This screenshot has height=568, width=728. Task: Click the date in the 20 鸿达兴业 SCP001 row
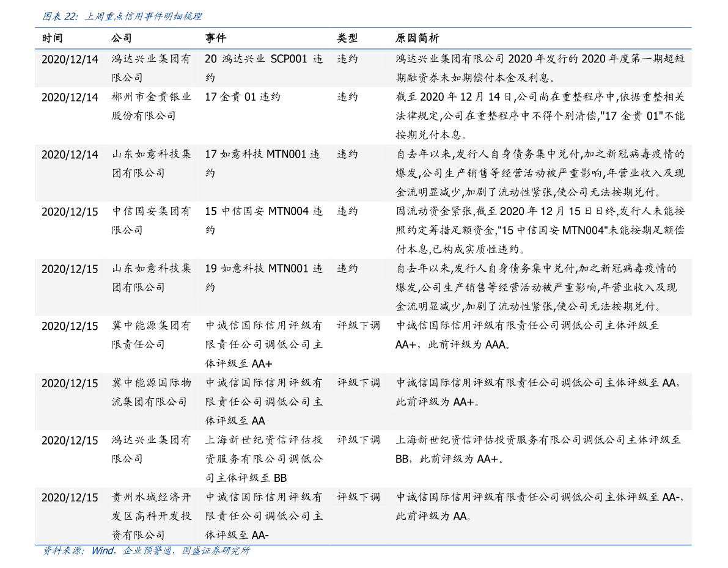pyautogui.click(x=70, y=59)
